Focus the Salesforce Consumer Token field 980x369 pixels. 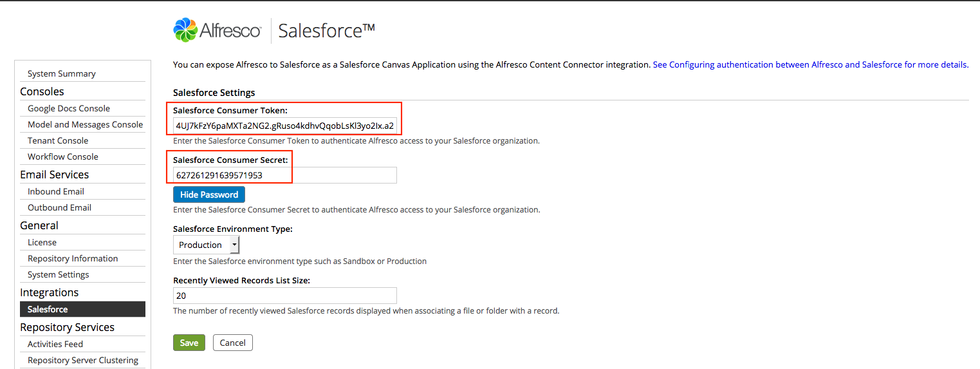click(x=284, y=126)
